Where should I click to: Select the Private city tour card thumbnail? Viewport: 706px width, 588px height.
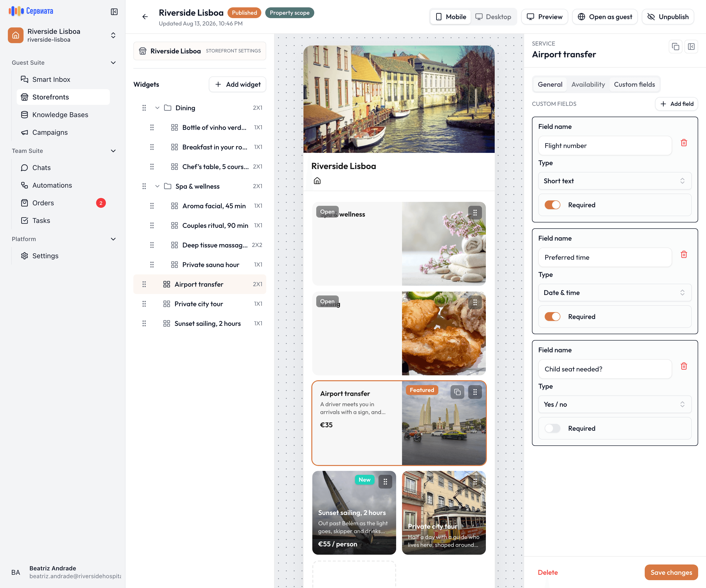coord(444,513)
